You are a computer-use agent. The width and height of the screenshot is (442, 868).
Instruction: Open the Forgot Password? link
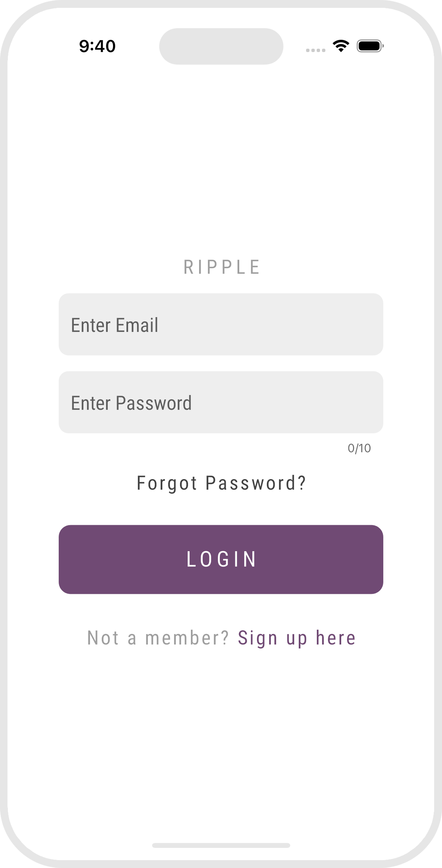pyautogui.click(x=221, y=483)
